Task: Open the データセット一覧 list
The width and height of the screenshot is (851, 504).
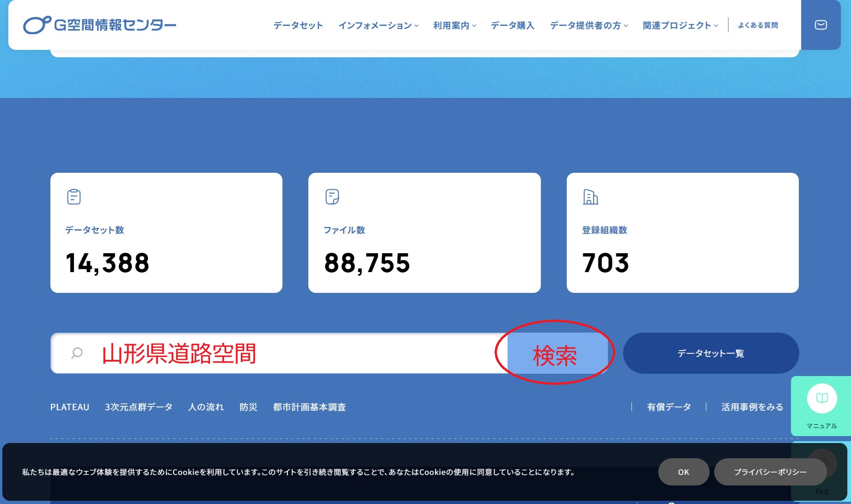Action: click(x=710, y=353)
